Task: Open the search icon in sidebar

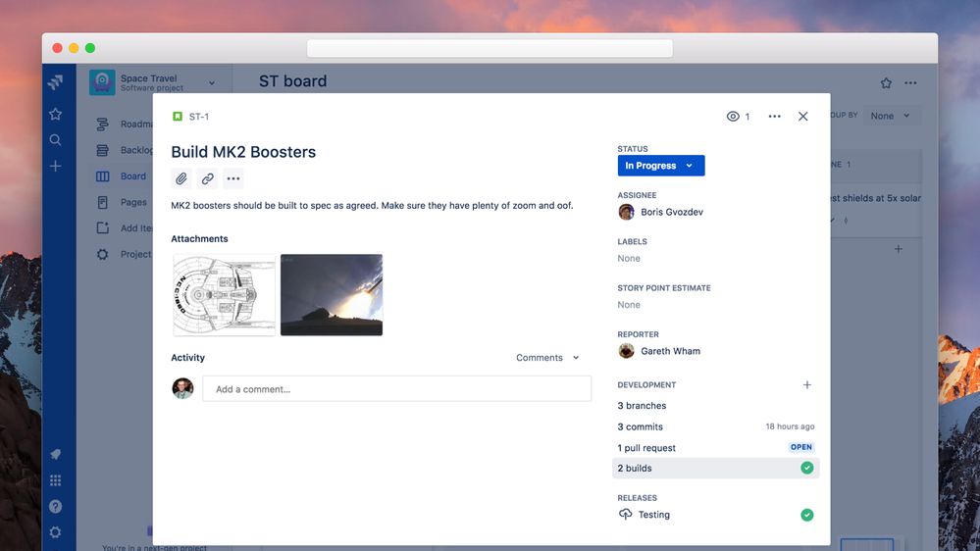Action: (x=56, y=140)
